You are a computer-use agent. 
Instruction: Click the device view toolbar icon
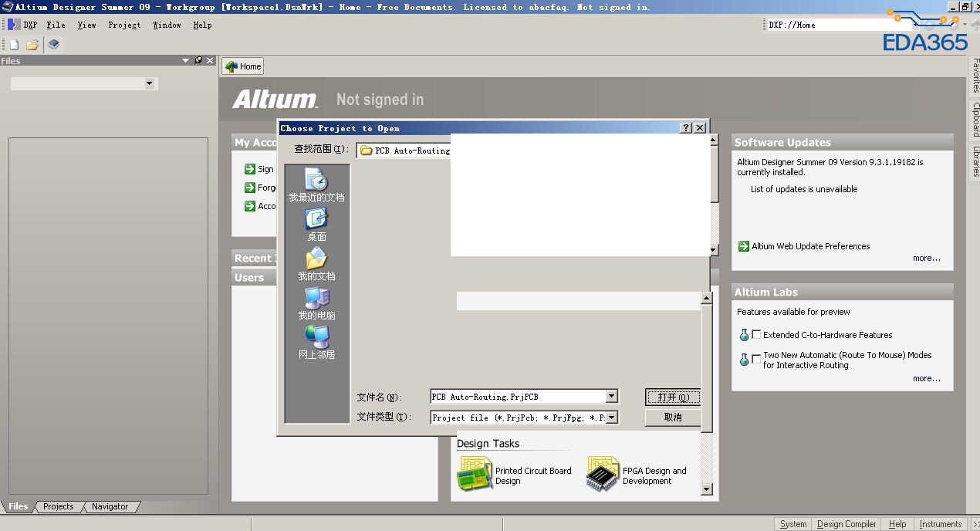(53, 45)
